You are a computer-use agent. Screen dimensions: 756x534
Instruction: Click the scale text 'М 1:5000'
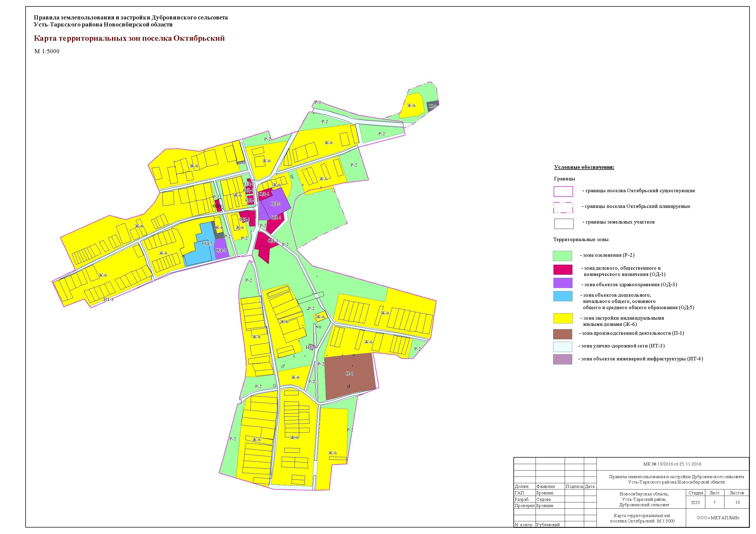point(47,51)
